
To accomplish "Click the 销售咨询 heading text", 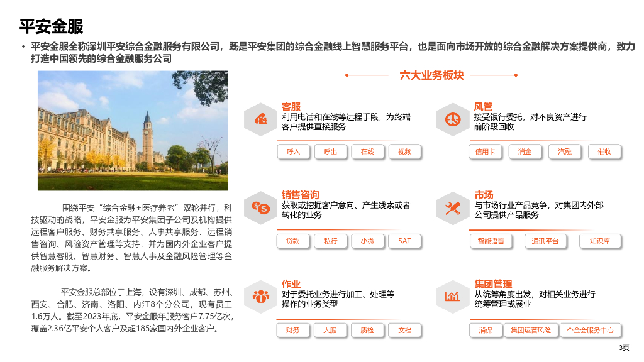I will point(300,195).
